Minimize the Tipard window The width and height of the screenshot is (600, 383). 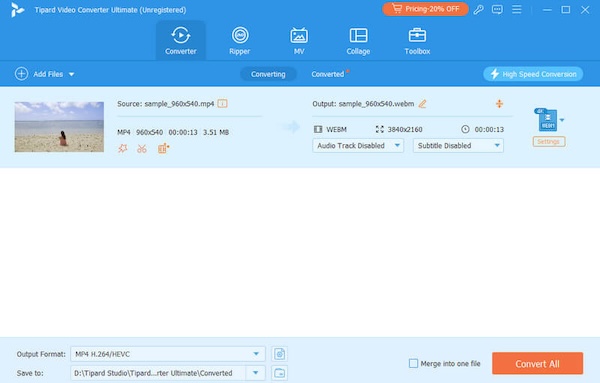547,10
